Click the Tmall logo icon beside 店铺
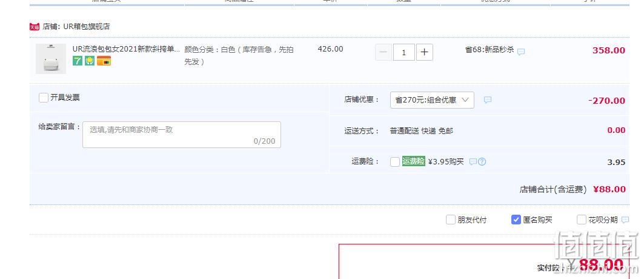 (x=34, y=27)
